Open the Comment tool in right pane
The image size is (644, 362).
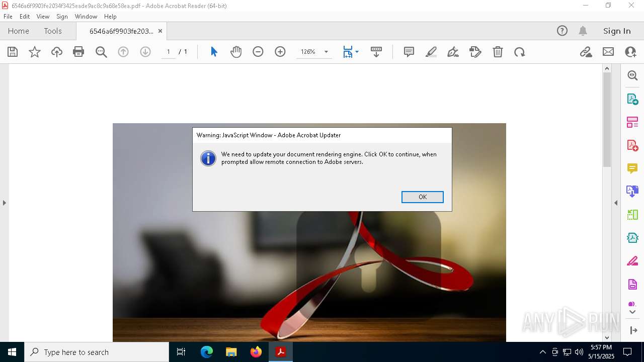click(x=632, y=168)
